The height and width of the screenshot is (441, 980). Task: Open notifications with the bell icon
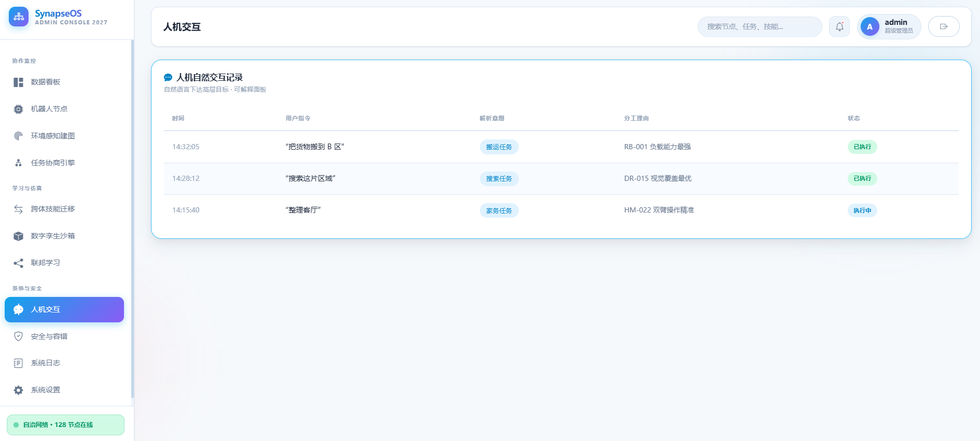(839, 26)
